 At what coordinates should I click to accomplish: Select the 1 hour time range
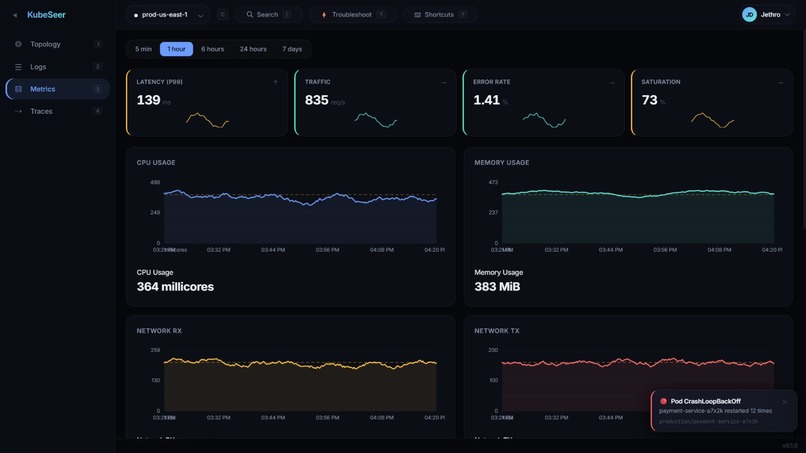pyautogui.click(x=176, y=49)
